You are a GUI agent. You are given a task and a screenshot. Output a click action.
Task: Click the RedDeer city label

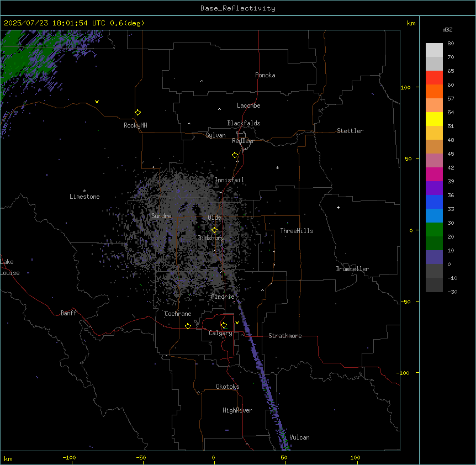click(243, 141)
